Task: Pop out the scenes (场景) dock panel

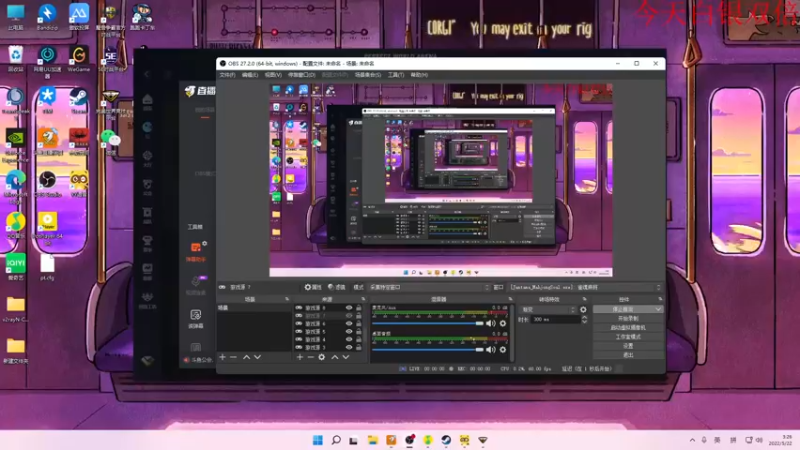Action: (287, 299)
